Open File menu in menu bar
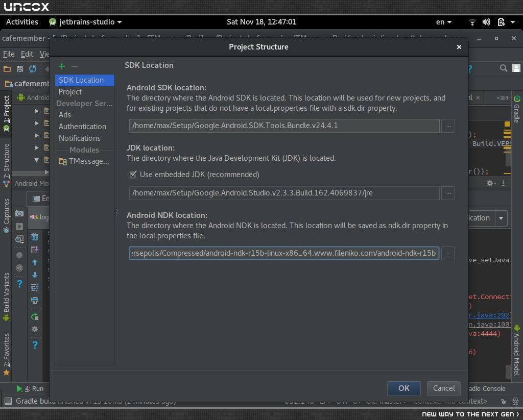Image resolution: width=523 pixels, height=420 pixels. [x=9, y=54]
